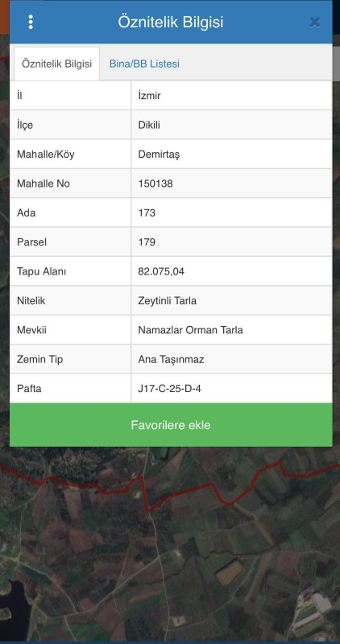
Task: Close the Öznitelik Bilgisi dialog
Action: (x=314, y=22)
